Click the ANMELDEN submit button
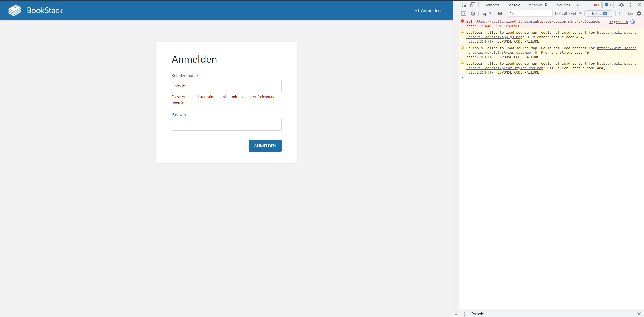Image resolution: width=644 pixels, height=317 pixels. click(x=265, y=146)
